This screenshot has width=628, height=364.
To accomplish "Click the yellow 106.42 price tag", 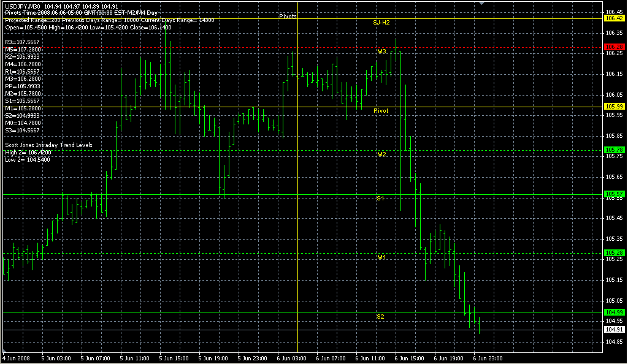I will 614,18.
